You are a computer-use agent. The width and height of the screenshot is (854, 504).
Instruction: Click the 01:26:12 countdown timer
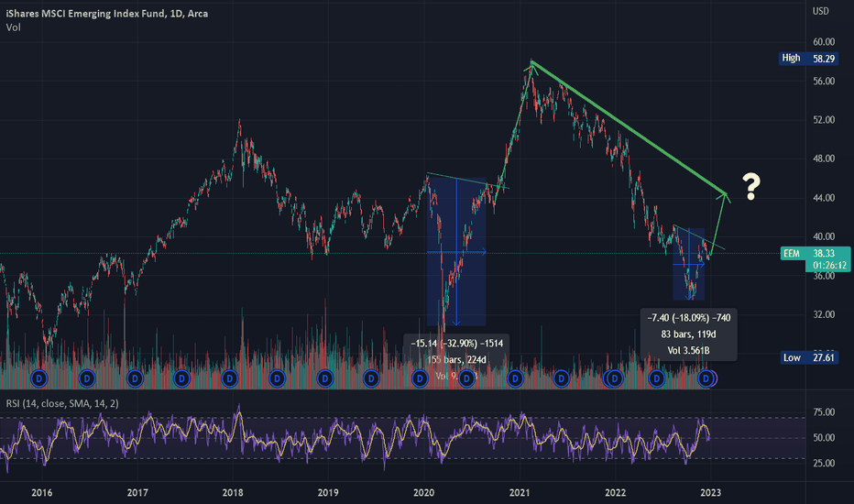[x=829, y=266]
